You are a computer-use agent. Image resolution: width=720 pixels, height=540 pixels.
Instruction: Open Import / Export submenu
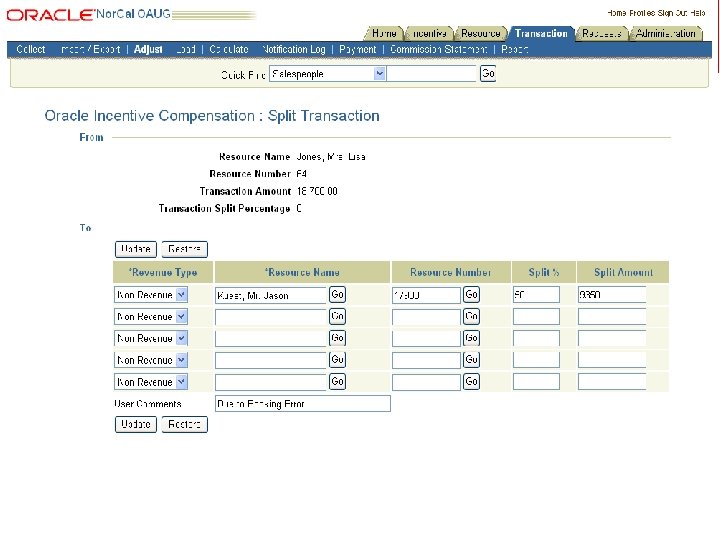tap(90, 49)
